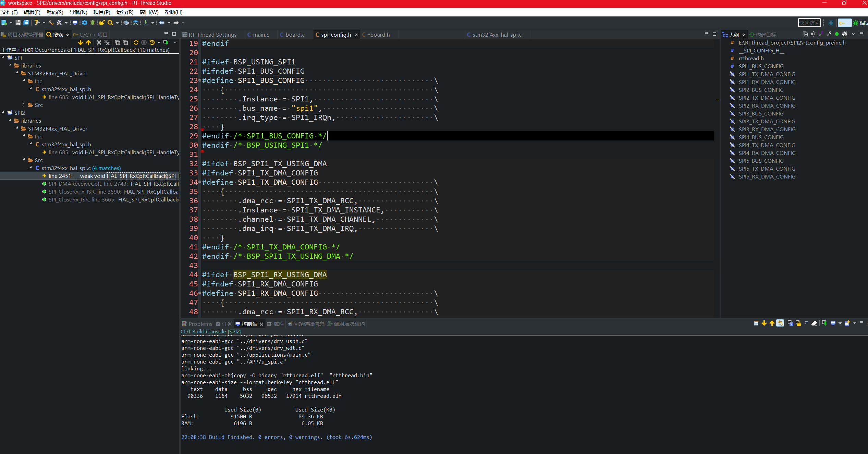Screen dimensions: 868x454
Task: Click the 快速访问 quick access field
Action: (x=809, y=23)
